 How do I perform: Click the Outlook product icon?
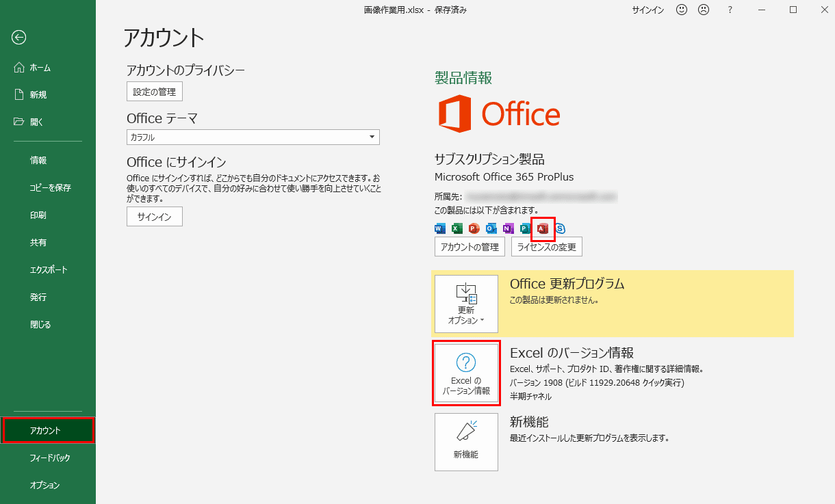pos(491,228)
